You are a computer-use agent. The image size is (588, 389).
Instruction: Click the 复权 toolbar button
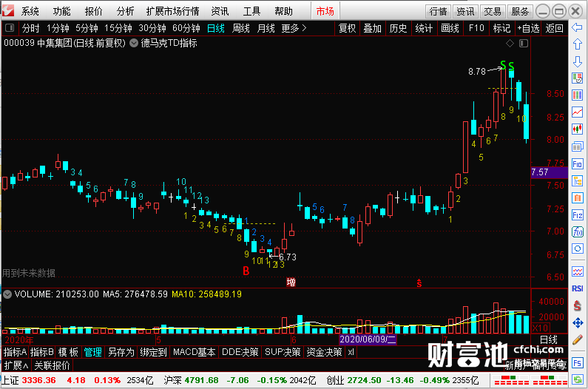[347, 28]
